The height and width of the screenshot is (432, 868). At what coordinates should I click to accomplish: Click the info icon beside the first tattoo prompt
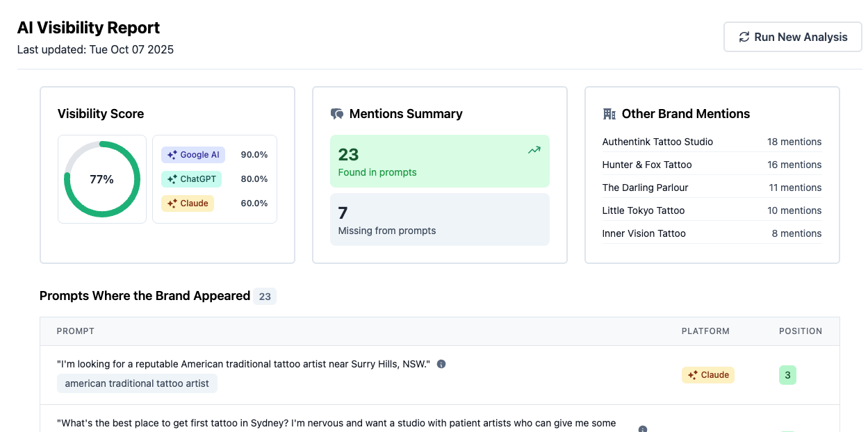coord(642,429)
